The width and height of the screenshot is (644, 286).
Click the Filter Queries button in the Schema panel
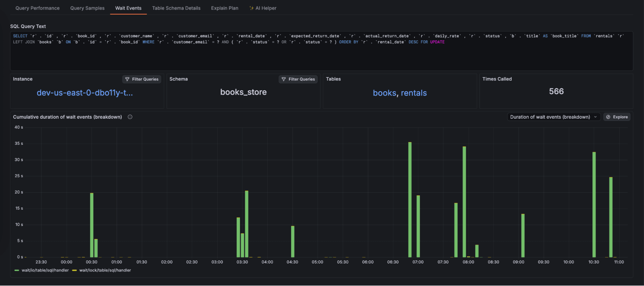(x=298, y=79)
